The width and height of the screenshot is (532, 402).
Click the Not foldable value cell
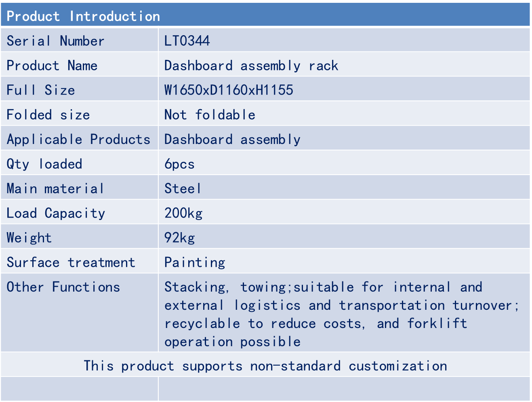point(210,115)
